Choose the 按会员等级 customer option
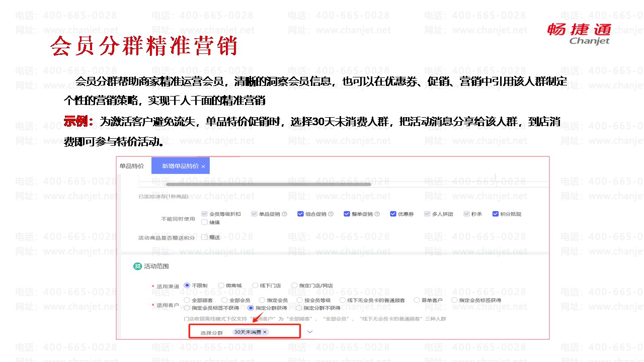 pyautogui.click(x=299, y=300)
